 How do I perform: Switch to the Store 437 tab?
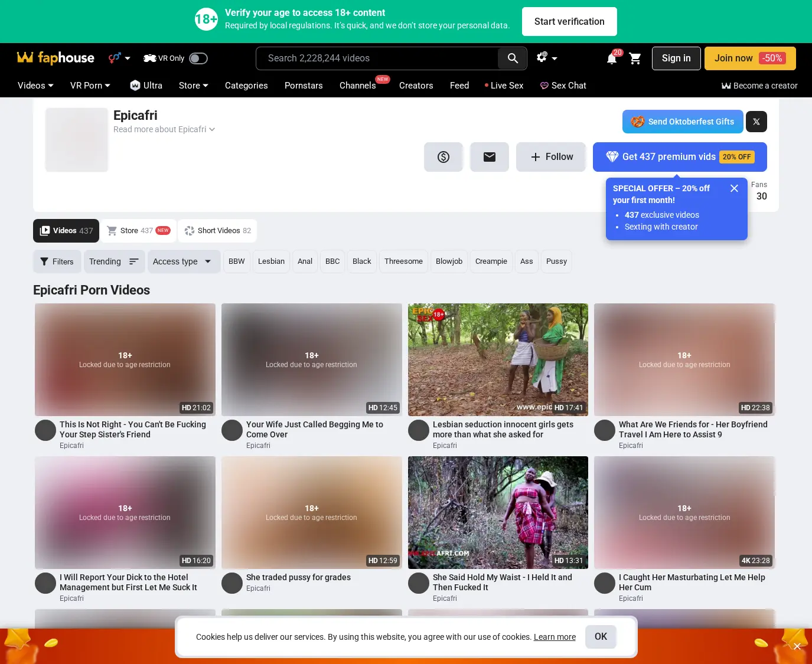coord(138,231)
